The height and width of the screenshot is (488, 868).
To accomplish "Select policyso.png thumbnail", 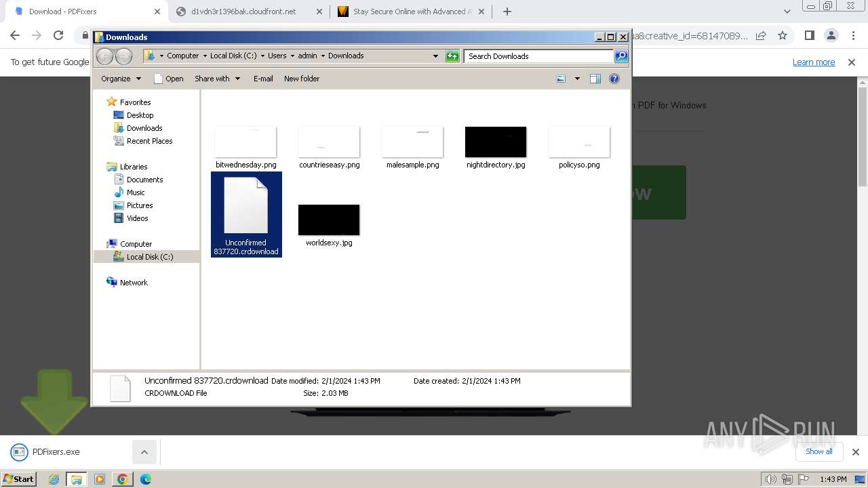I will (579, 142).
